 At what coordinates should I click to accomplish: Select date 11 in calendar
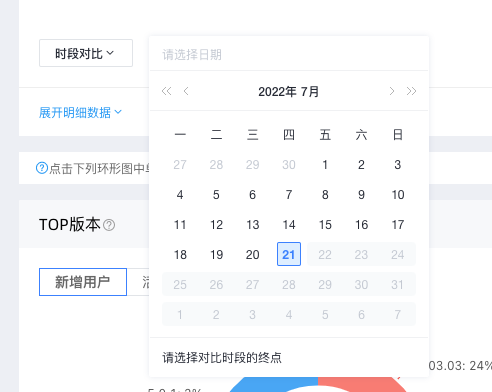180,225
